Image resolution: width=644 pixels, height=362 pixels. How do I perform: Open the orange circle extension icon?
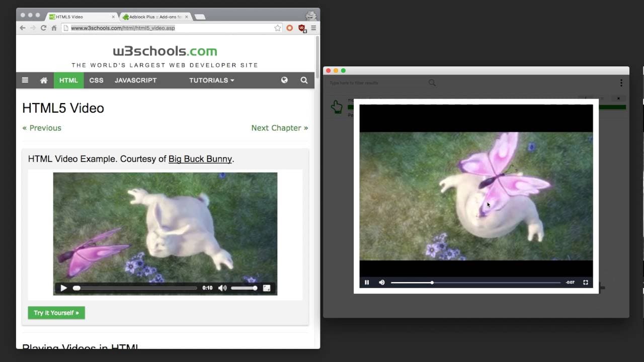point(290,28)
